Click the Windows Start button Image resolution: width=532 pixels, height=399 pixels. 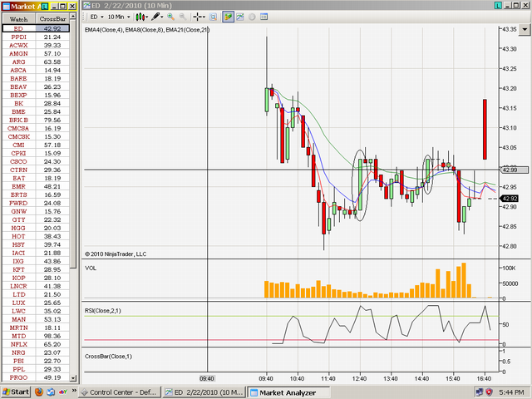point(15,392)
